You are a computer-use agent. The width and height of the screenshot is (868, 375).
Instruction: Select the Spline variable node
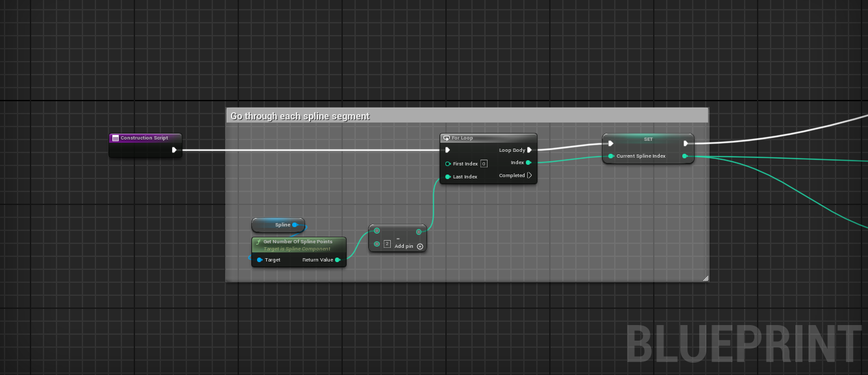(278, 224)
